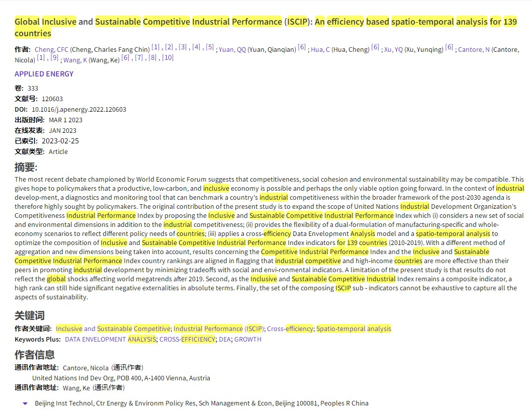Click Wang, K in the author list

pos(75,60)
